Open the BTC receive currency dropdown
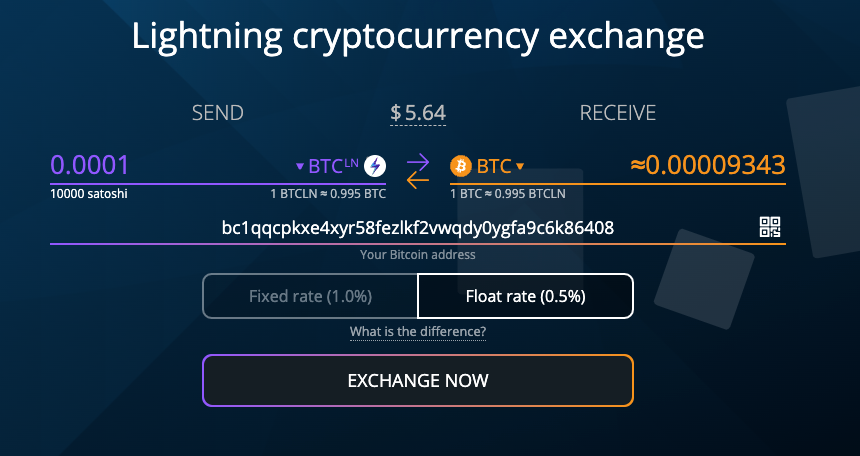The height and width of the screenshot is (456, 860). point(487,166)
